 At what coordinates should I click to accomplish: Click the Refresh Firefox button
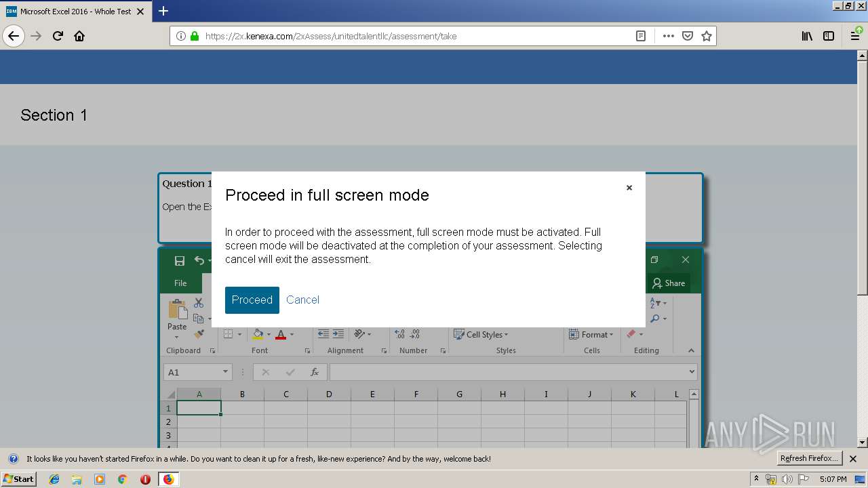click(810, 459)
